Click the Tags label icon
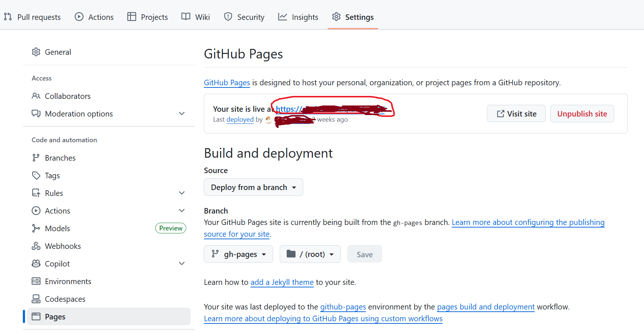 coord(36,175)
